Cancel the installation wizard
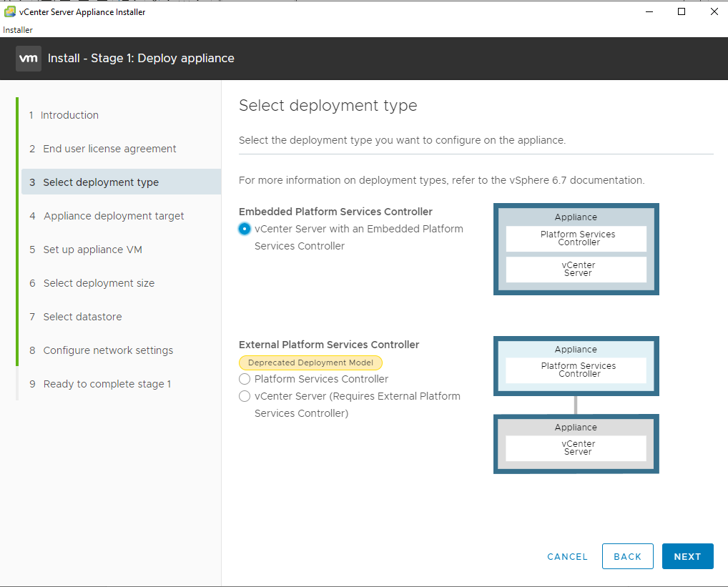The width and height of the screenshot is (728, 587). (567, 556)
